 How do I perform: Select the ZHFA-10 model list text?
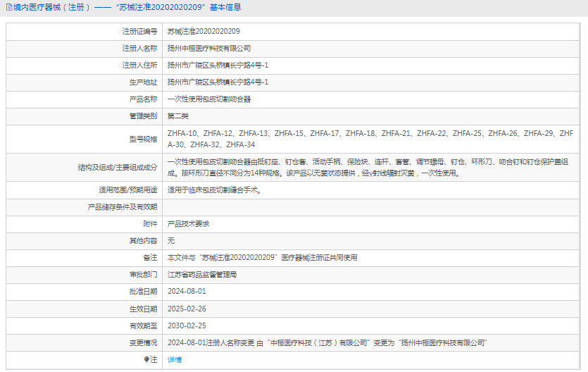point(370,139)
